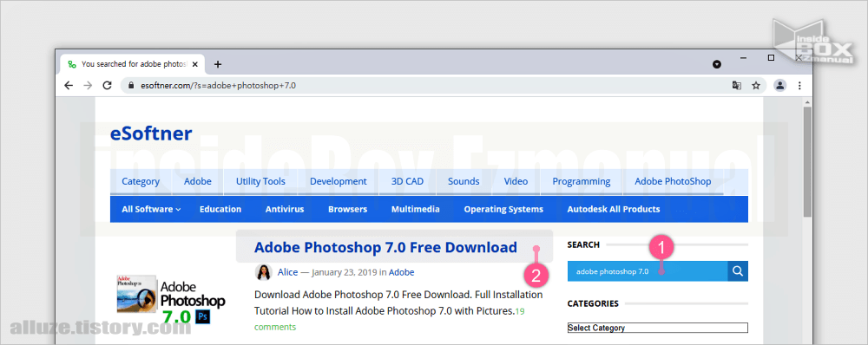The width and height of the screenshot is (868, 345).
Task: Open the Multimedia category
Action: click(416, 209)
